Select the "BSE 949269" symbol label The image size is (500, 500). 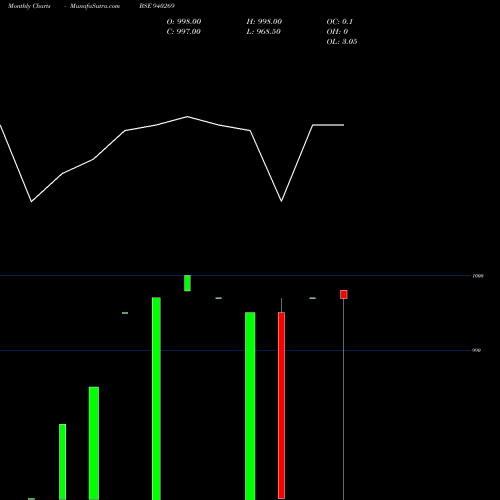click(x=157, y=6)
